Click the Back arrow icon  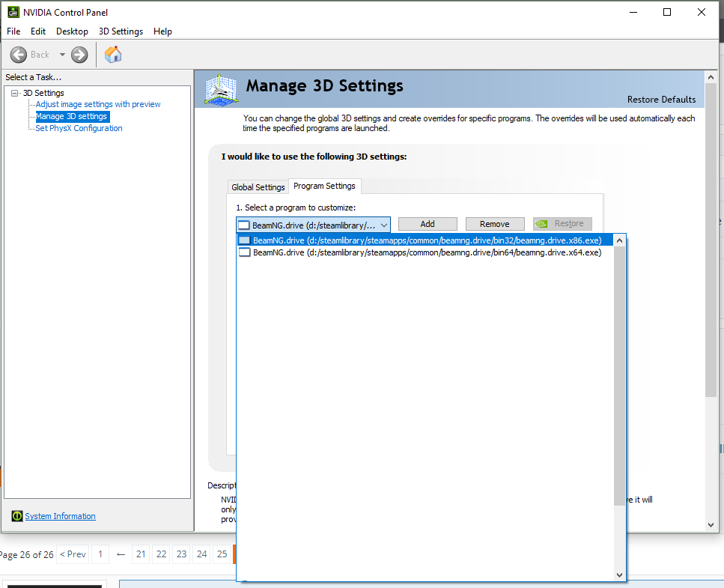pos(19,55)
